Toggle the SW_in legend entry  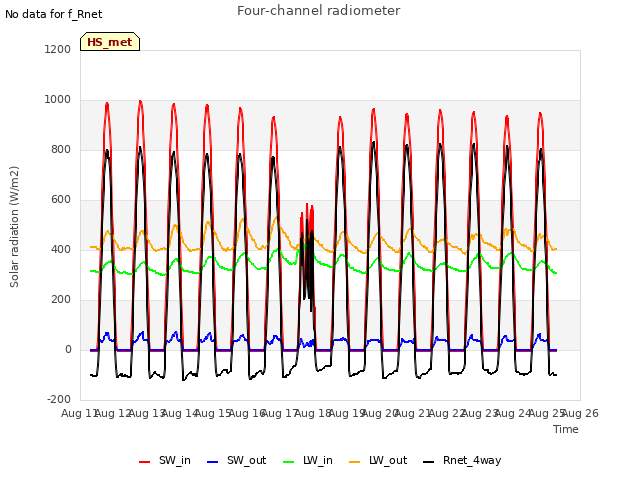[x=164, y=460]
